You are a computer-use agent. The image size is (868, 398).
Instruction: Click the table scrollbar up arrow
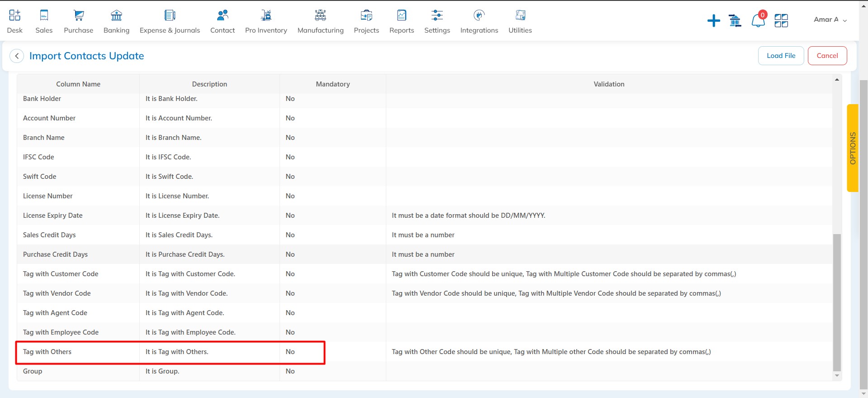click(837, 80)
